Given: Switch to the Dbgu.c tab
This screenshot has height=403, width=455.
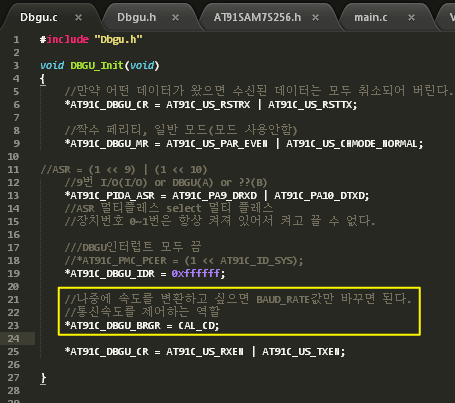Looking at the screenshot, I should point(39,17).
